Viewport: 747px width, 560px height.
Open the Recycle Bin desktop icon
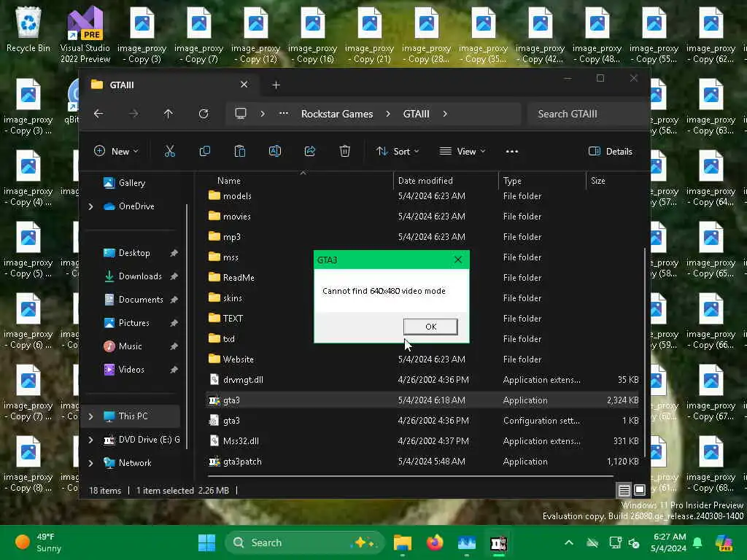(x=28, y=30)
